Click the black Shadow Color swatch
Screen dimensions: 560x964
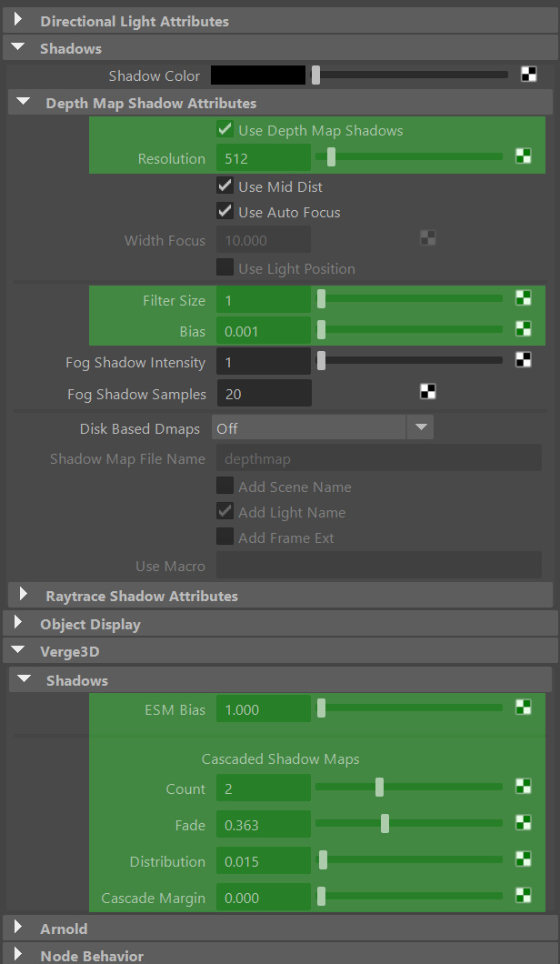(258, 75)
